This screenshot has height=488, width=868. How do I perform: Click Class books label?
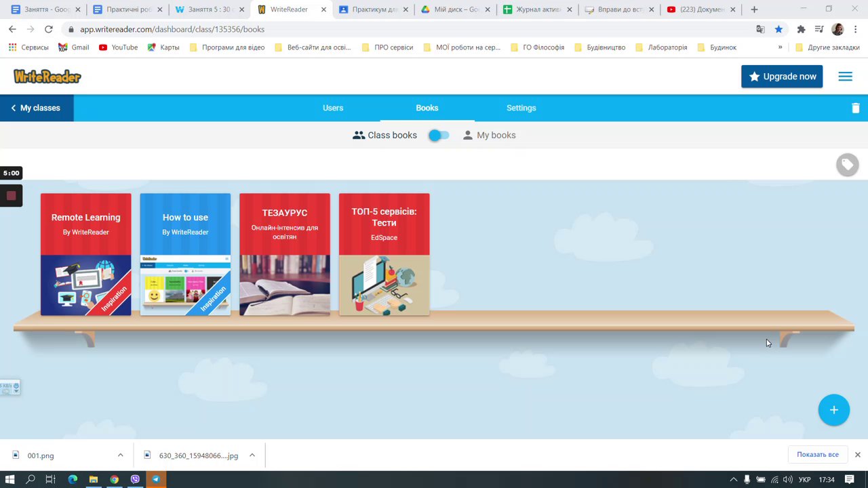point(392,136)
